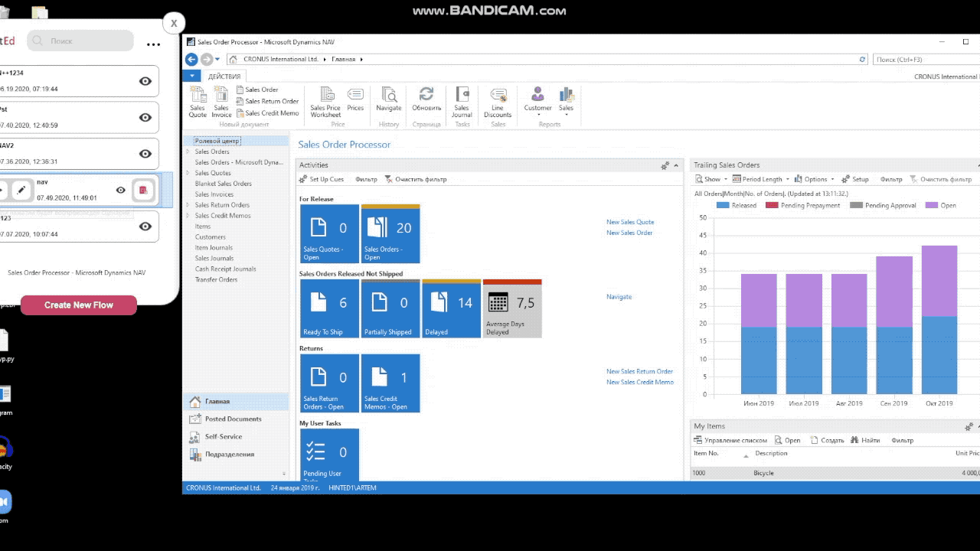Click the New Sales Quote link

coord(630,222)
